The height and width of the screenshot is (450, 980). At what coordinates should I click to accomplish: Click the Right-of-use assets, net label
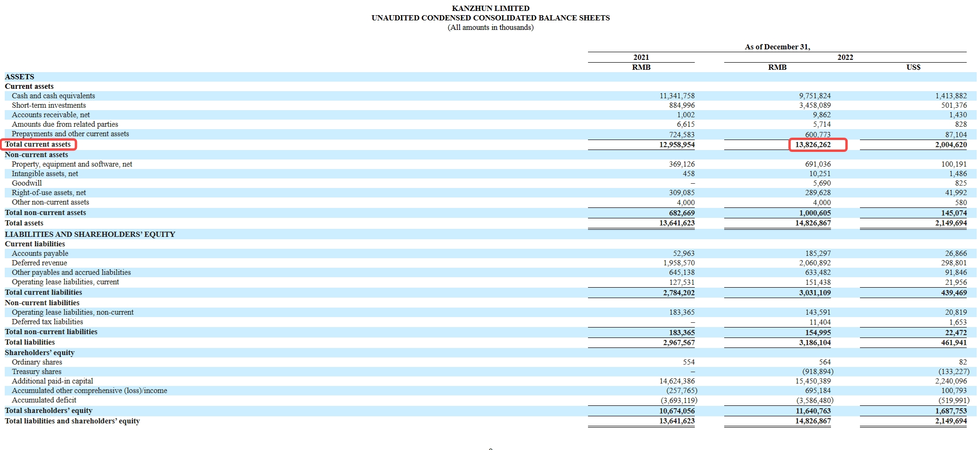(x=49, y=193)
